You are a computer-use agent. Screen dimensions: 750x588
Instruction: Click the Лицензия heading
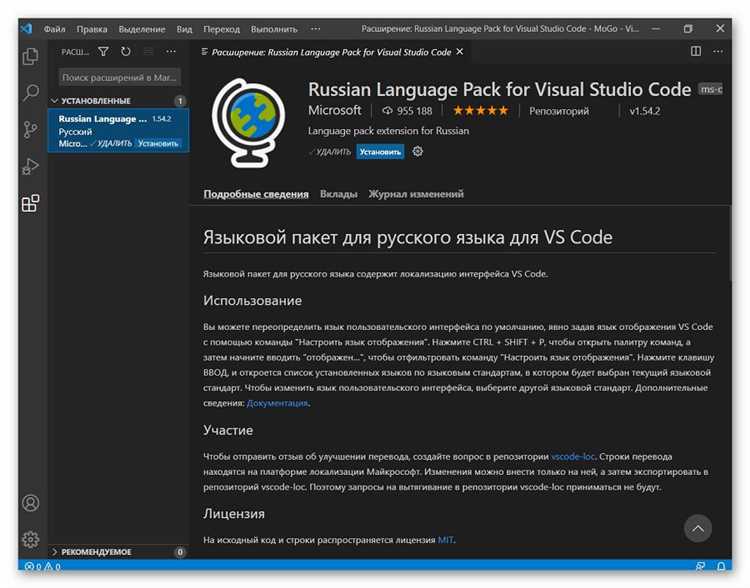tap(234, 513)
